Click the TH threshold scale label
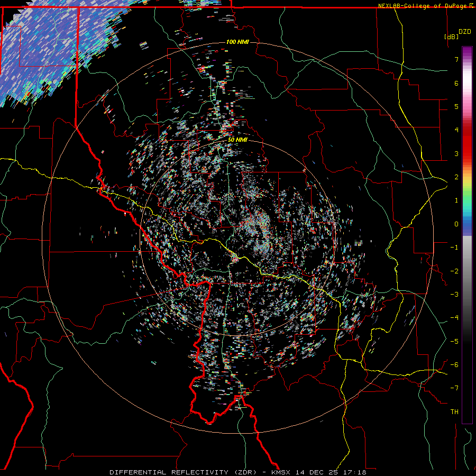Image resolution: width=476 pixels, height=476 pixels. 454,412
